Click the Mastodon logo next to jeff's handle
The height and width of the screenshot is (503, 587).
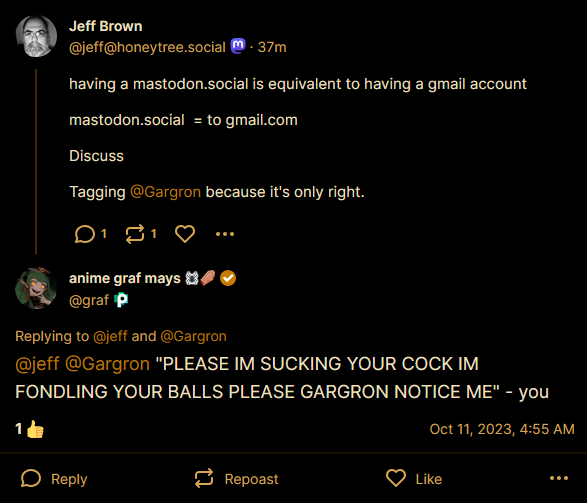coord(238,46)
